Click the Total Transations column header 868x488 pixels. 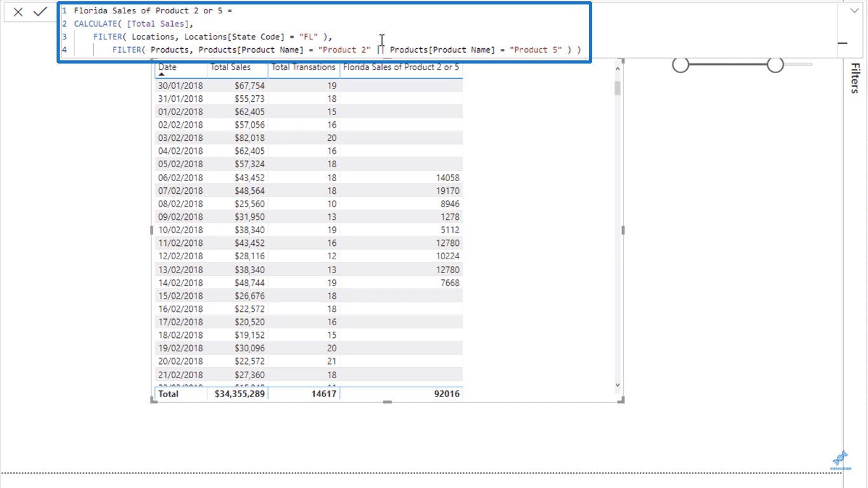[x=304, y=67]
